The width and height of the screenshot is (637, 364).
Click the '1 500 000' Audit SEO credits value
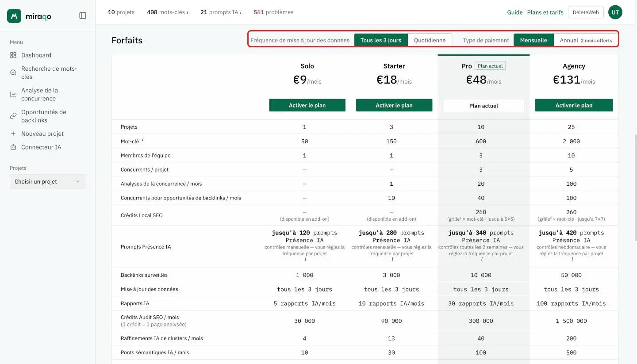[x=572, y=321]
